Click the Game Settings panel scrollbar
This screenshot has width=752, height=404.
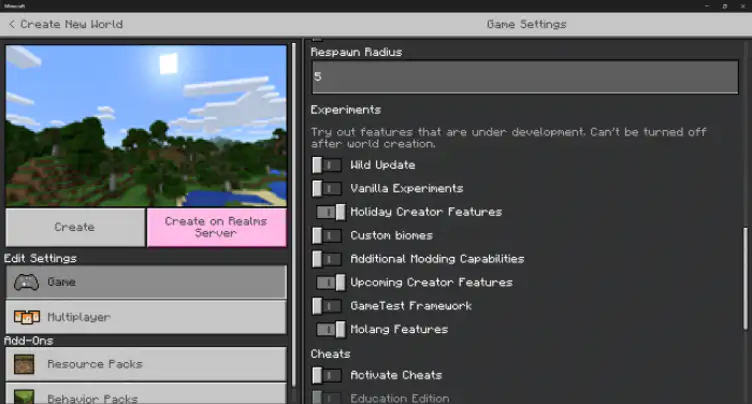[745, 278]
